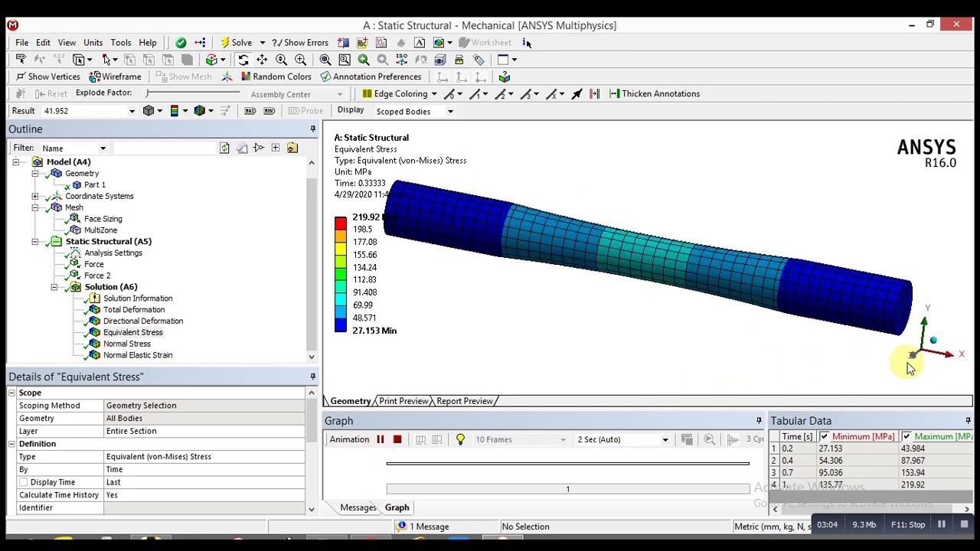Click the Annotation Preferences icon
This screenshot has height=551, width=980.
pos(325,77)
